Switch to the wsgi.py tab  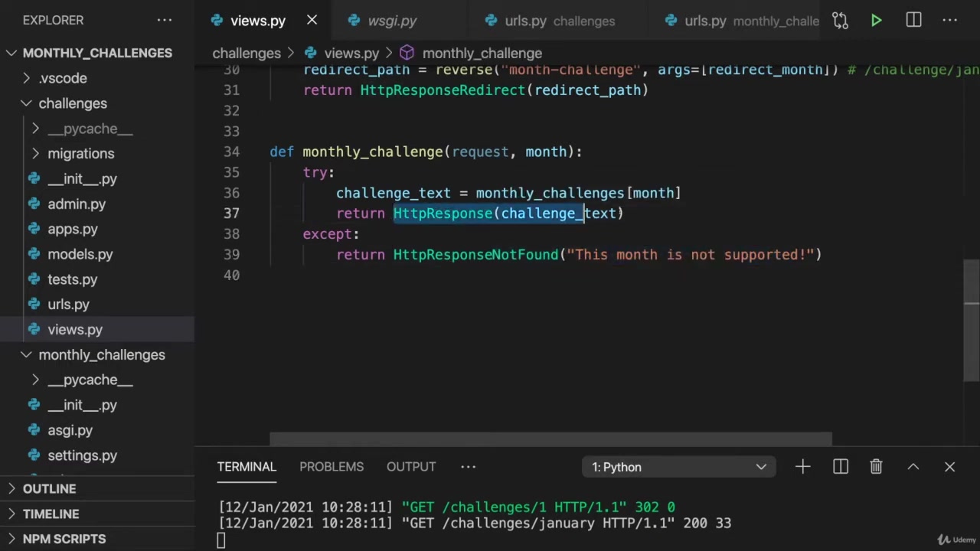click(391, 21)
